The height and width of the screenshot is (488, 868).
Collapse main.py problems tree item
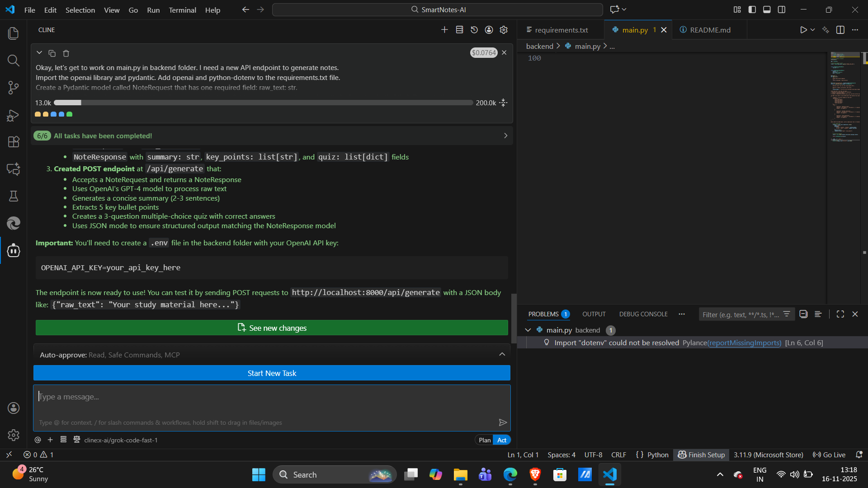pos(528,330)
